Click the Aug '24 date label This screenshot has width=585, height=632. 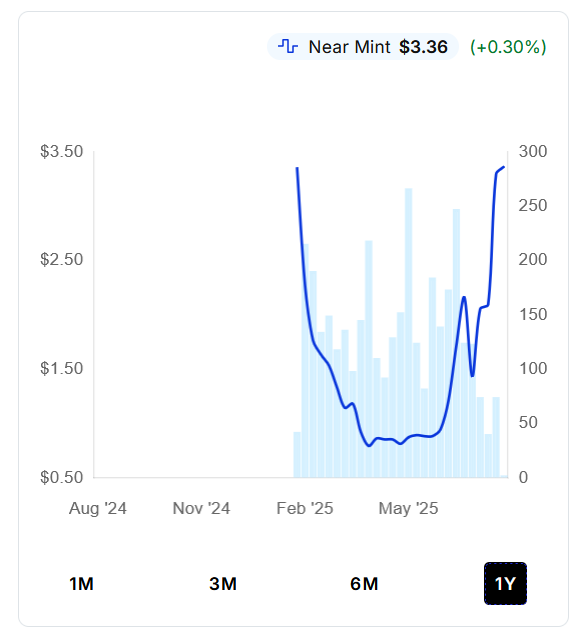98,508
